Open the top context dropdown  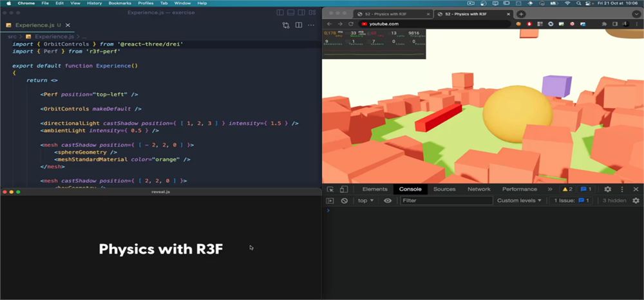tap(366, 201)
